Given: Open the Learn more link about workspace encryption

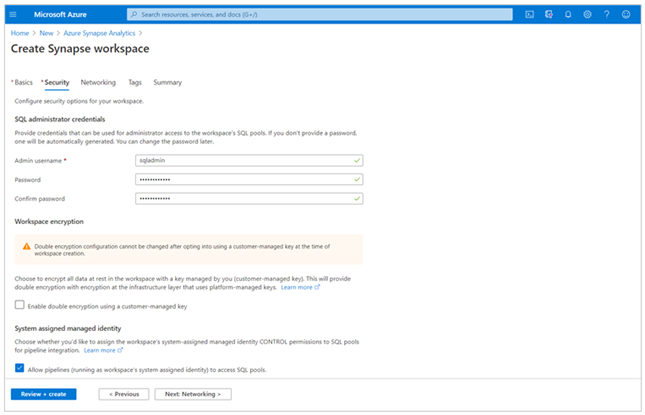Looking at the screenshot, I should pos(300,287).
